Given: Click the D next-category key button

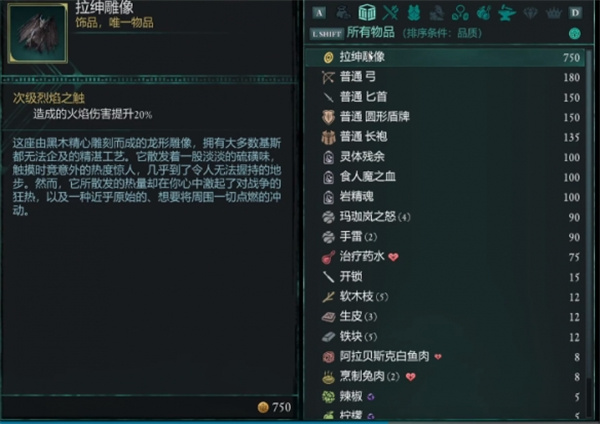Looking at the screenshot, I should 575,13.
